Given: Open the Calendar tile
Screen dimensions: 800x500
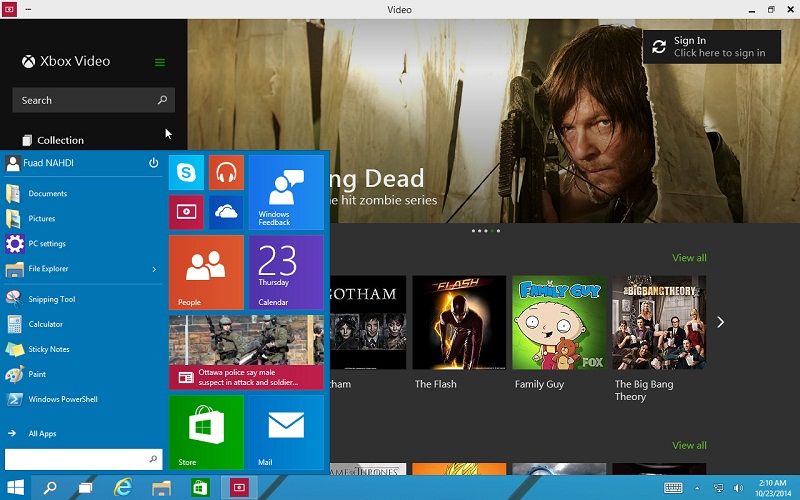Looking at the screenshot, I should click(x=286, y=272).
